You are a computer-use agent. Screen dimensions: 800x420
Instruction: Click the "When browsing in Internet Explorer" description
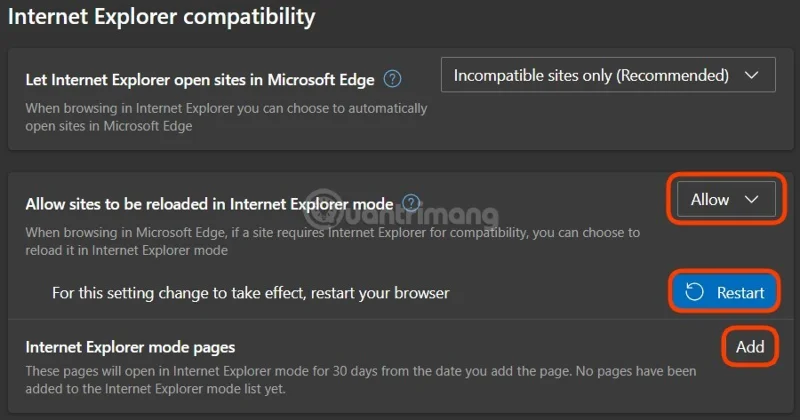(226, 108)
